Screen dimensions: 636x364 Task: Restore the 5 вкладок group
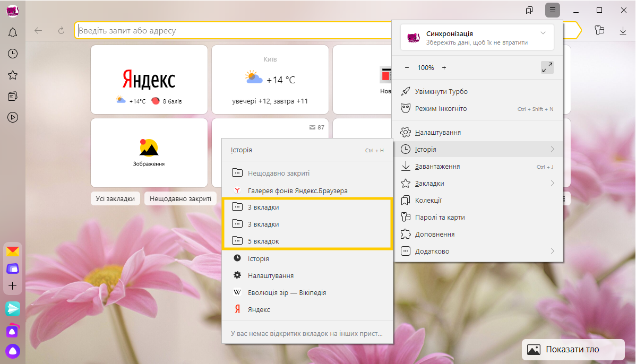coord(307,241)
